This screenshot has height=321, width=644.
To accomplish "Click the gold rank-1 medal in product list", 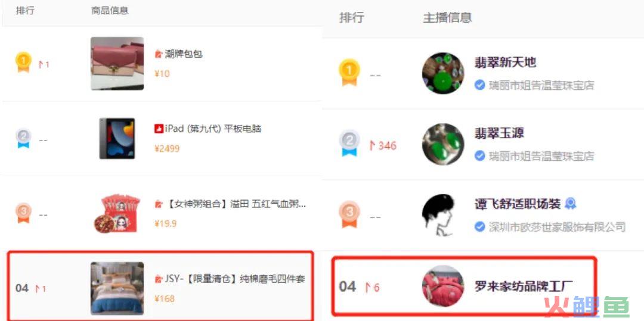I will 23,63.
